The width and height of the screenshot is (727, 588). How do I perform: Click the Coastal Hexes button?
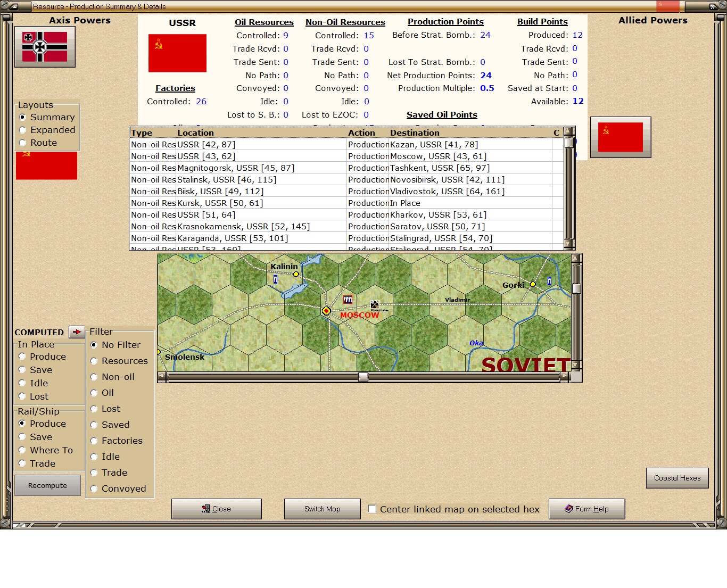[678, 478]
